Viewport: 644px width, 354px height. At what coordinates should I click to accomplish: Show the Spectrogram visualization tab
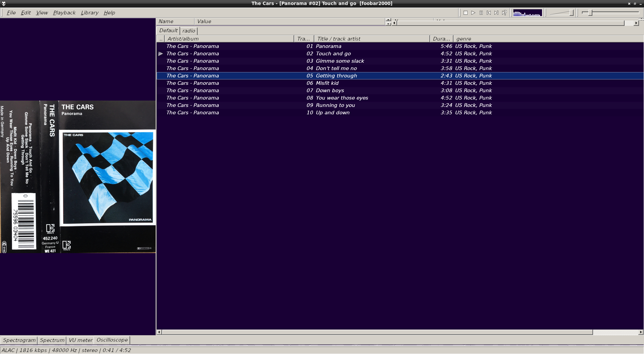19,340
